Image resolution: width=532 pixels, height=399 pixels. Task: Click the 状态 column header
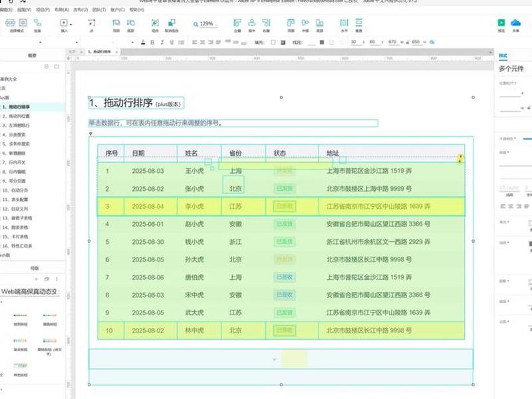point(279,154)
